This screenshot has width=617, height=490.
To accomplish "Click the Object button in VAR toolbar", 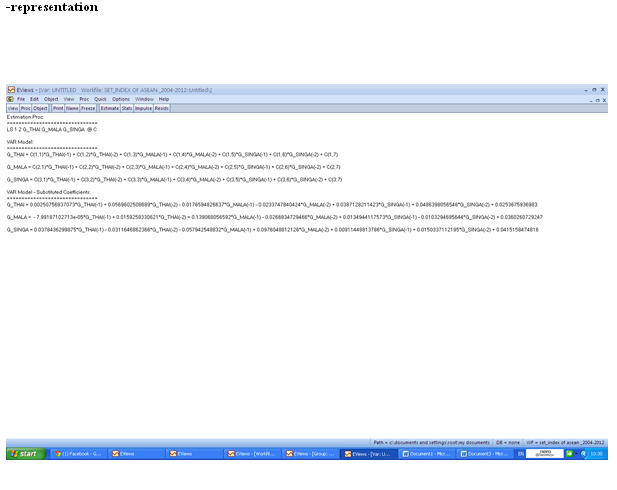I will point(40,108).
